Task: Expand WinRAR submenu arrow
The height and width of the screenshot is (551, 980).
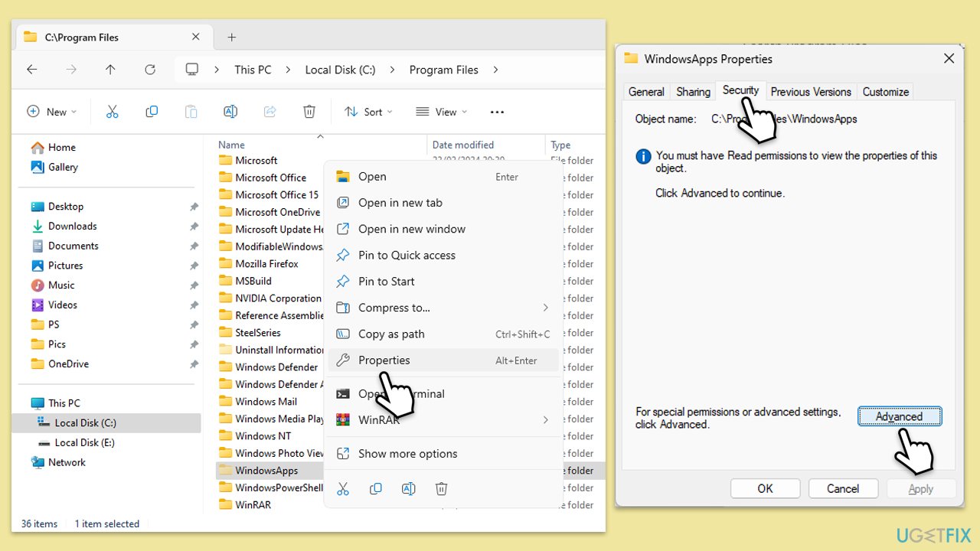Action: pos(545,419)
